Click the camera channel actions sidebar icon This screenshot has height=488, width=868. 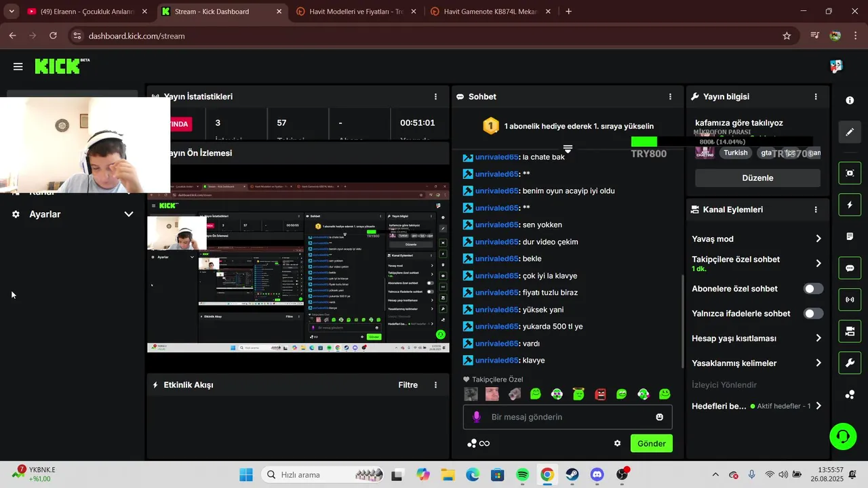click(850, 331)
